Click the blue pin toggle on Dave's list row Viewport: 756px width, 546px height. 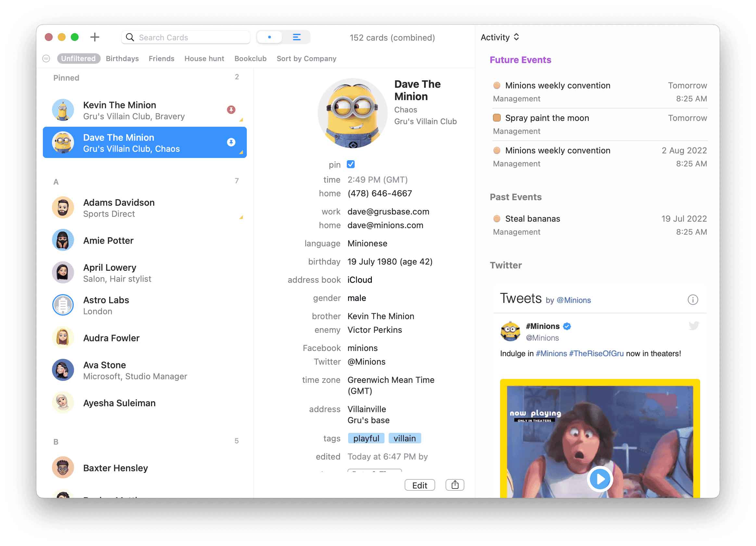click(231, 142)
